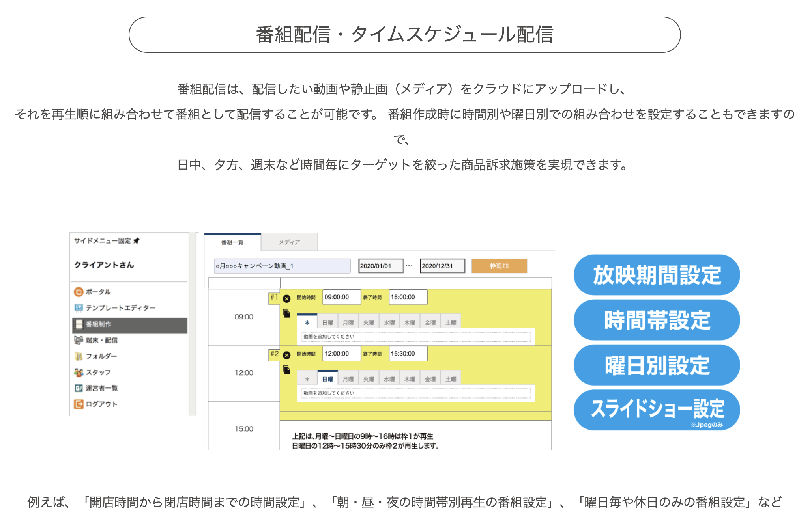The image size is (812, 529).
Task: Click the 終了時間 field showing 15:30:00
Action: (x=408, y=354)
